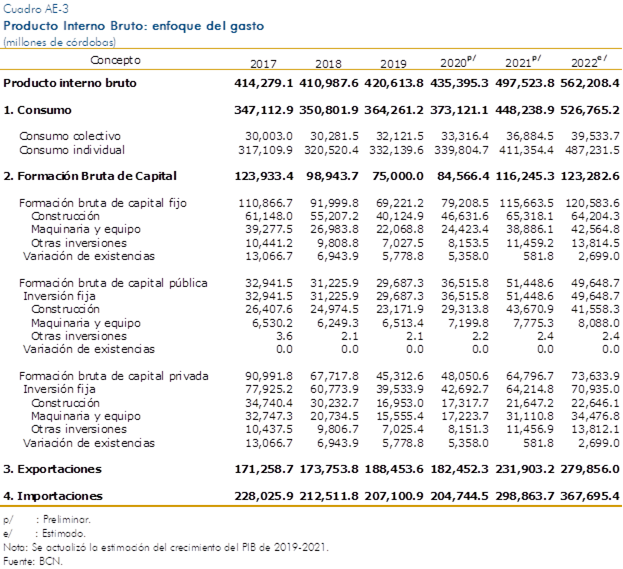
Task: Click 'Formación bruta de capital fijo' label
Action: (x=103, y=203)
